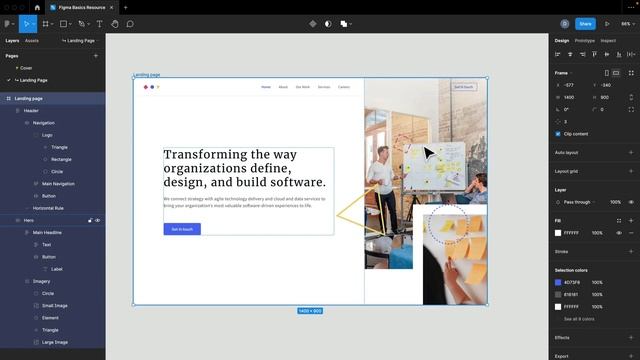640x360 pixels.
Task: Open Frame tool dropdown arrow
Action: coord(52,24)
